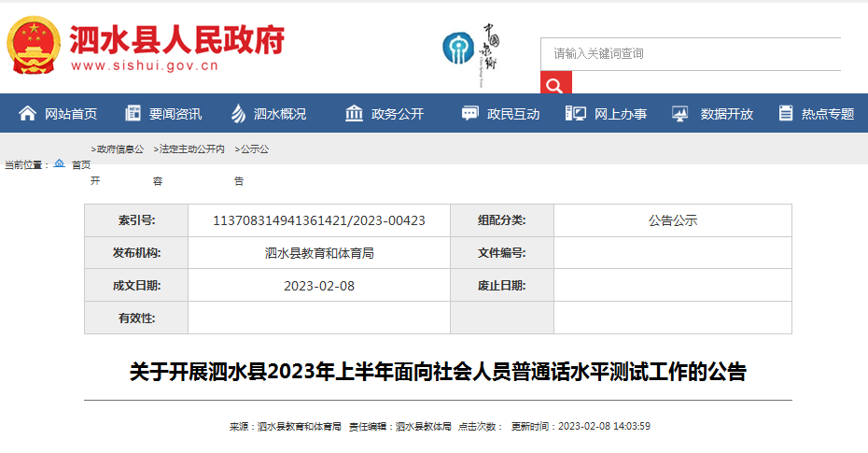Click the 热点专题 document icon
The image size is (868, 453).
pyautogui.click(x=786, y=114)
